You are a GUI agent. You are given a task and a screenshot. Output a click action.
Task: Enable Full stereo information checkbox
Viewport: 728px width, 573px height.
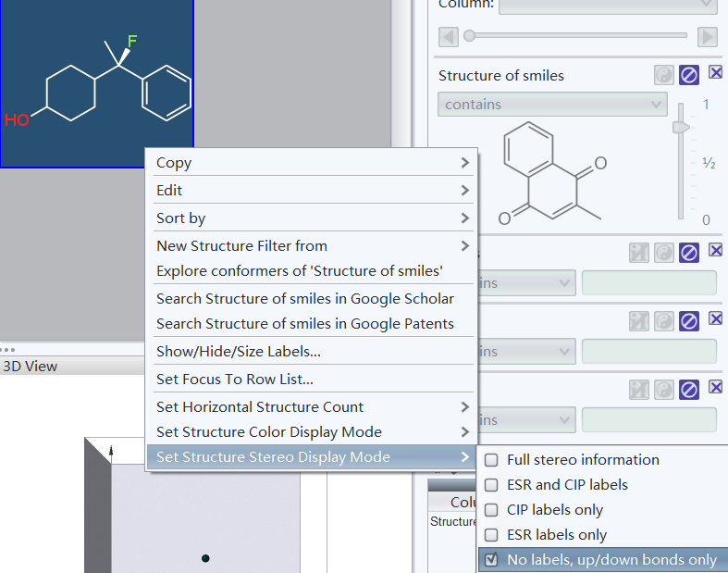(x=492, y=460)
